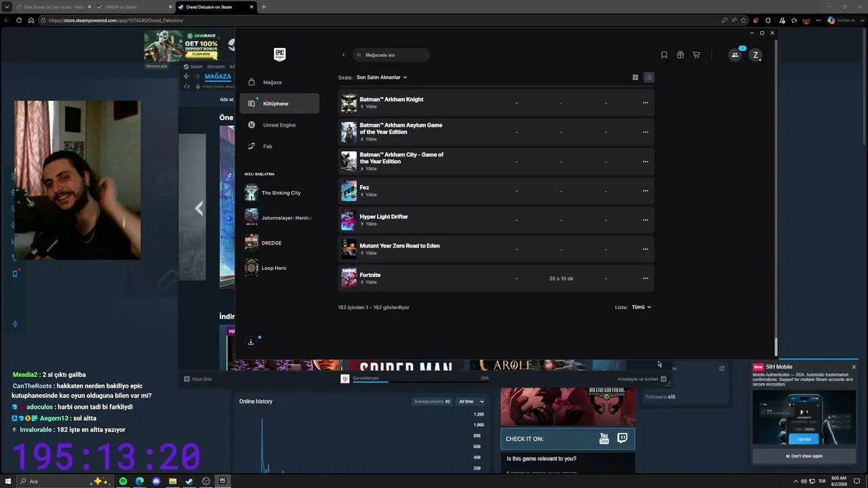Viewport: 868px width, 488px height.
Task: Click Fortnite playtime 35 s 10 dk
Action: [x=561, y=279]
